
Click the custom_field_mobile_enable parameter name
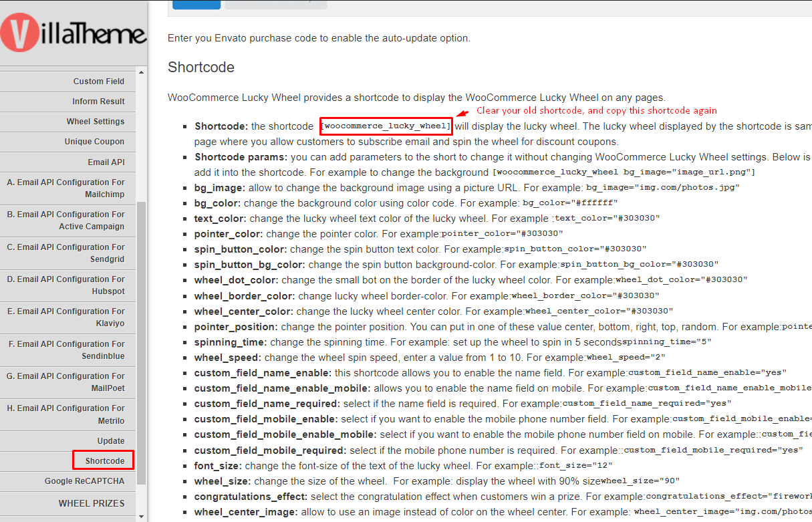point(267,419)
